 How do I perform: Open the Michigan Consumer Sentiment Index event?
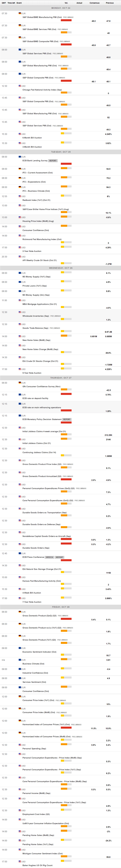pyautogui.click(x=42, y=854)
